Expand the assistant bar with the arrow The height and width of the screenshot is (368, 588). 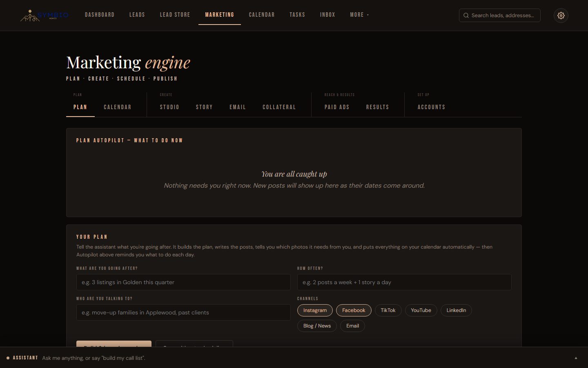576,358
